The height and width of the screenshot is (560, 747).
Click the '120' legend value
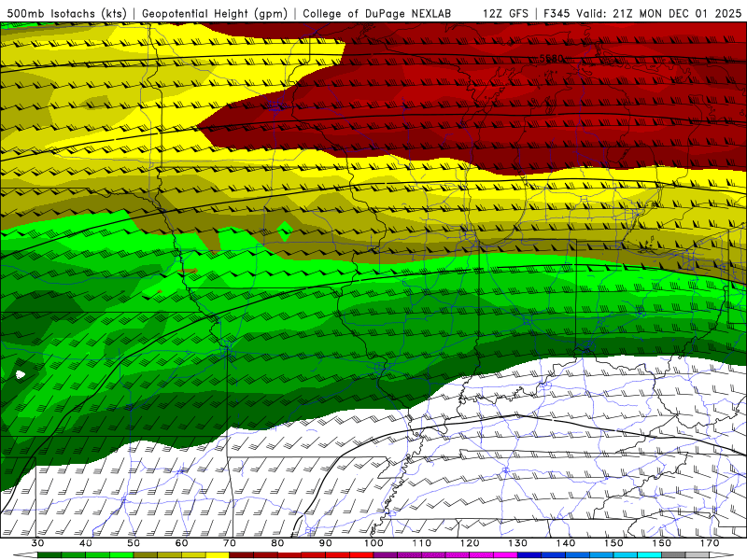(470, 543)
